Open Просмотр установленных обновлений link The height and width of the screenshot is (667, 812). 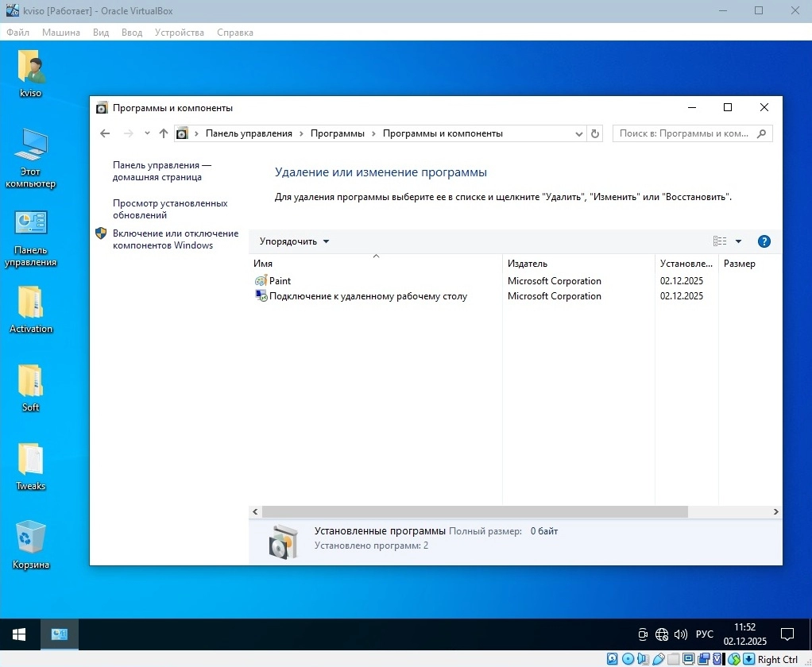click(170, 209)
